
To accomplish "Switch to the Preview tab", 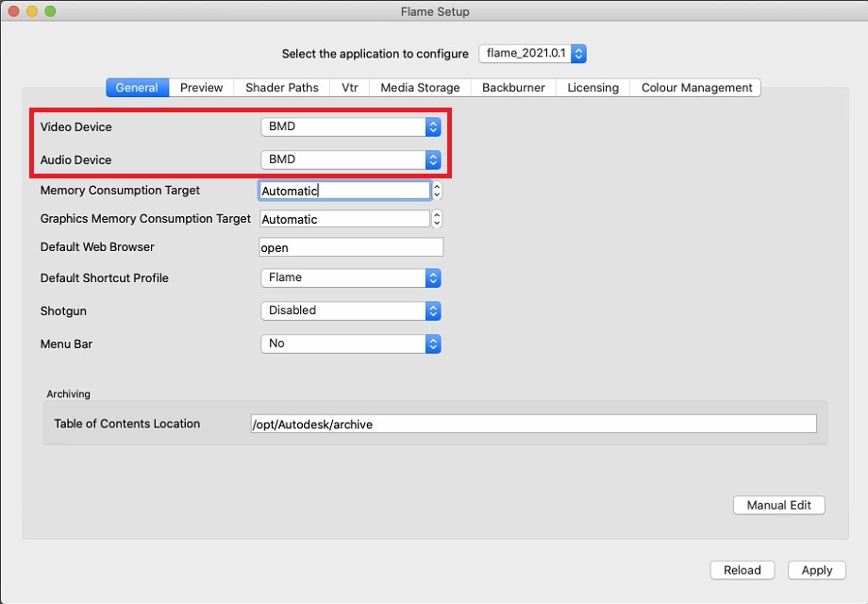I will (x=201, y=88).
